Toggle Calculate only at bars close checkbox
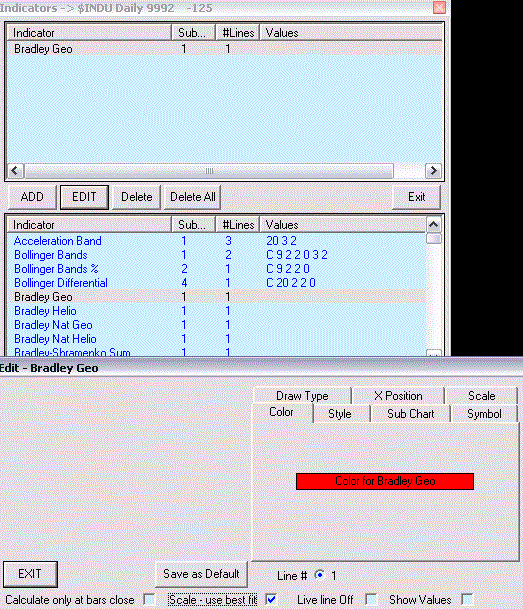 click(149, 599)
